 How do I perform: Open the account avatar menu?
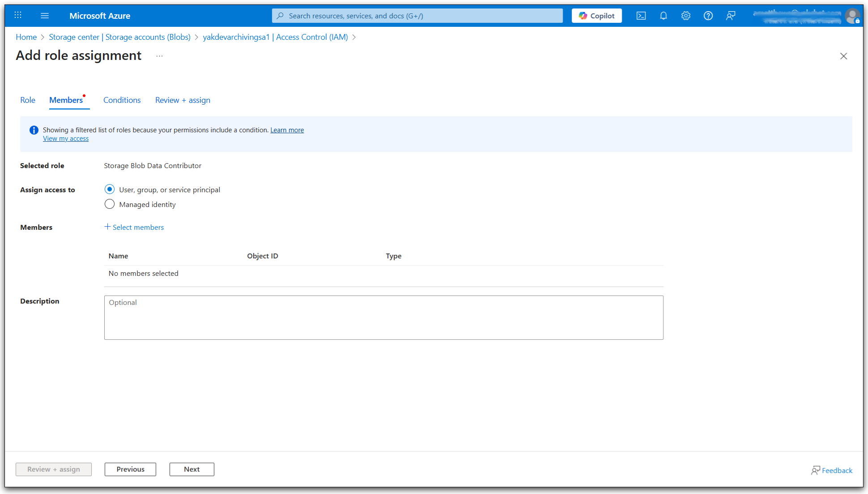tap(852, 16)
